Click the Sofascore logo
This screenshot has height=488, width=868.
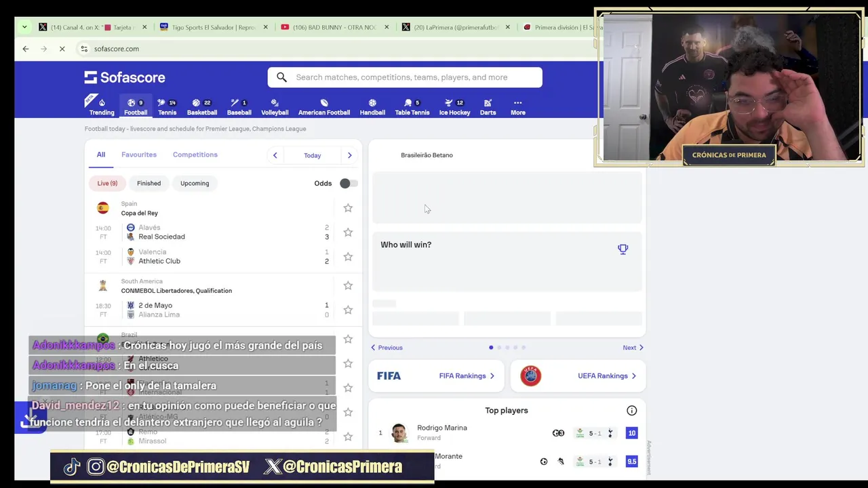[x=125, y=77]
